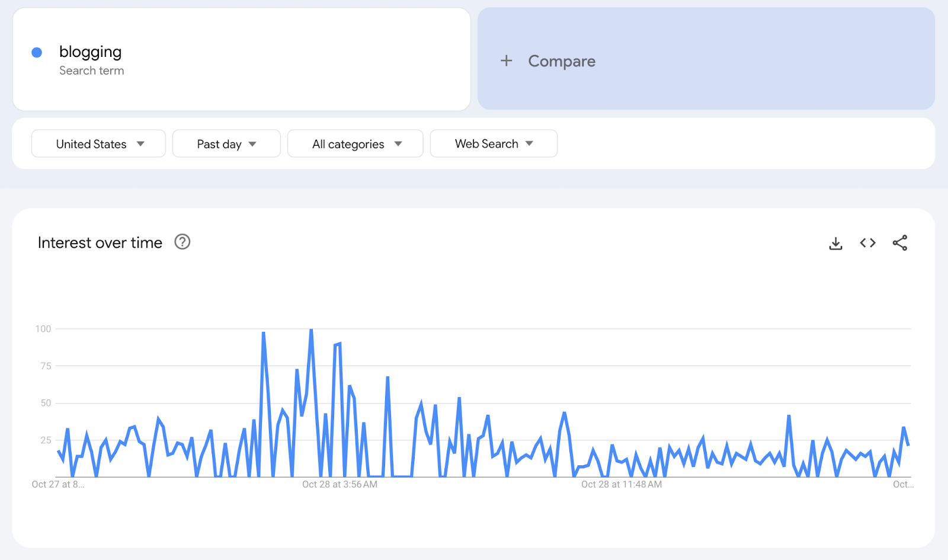The width and height of the screenshot is (948, 560).
Task: Click the highest peak at 100 on chart
Action: (311, 330)
